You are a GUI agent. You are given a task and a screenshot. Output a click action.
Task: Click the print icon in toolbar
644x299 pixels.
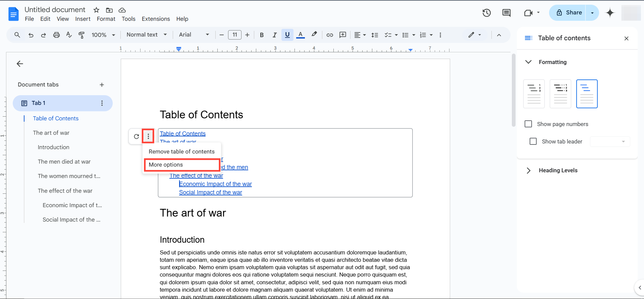(x=56, y=35)
